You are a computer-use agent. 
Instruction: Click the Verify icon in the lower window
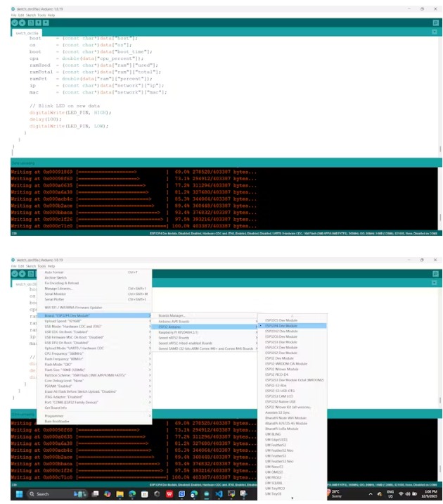click(14, 274)
